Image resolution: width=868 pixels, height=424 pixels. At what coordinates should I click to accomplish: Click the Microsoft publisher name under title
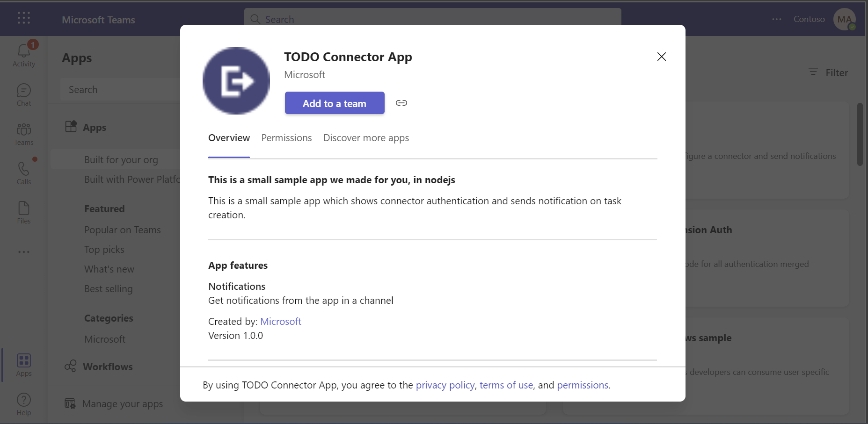tap(305, 75)
